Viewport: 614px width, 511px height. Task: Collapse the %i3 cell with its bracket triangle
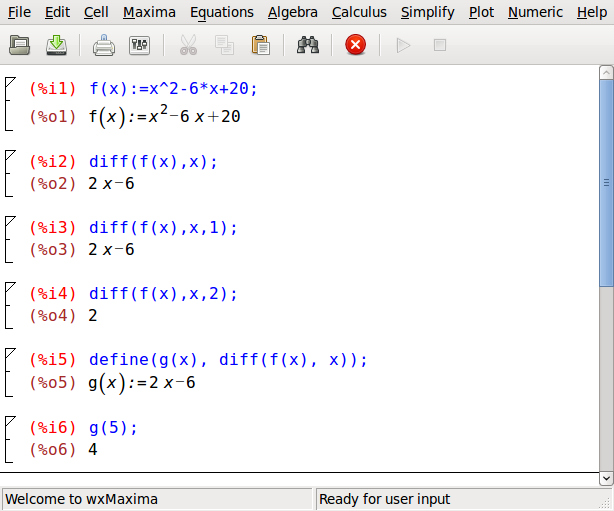pyautogui.click(x=9, y=221)
